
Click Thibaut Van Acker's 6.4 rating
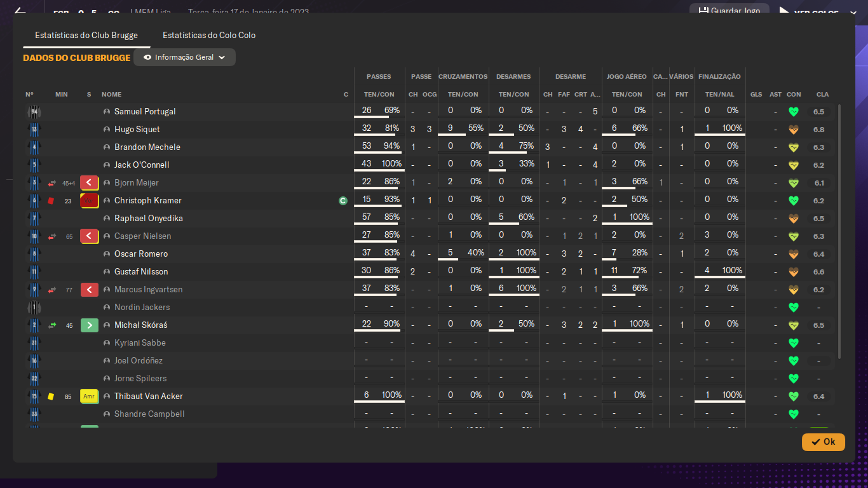pyautogui.click(x=818, y=396)
